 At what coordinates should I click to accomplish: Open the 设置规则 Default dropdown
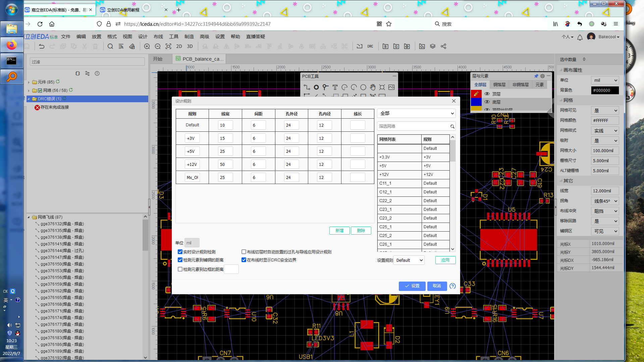(x=409, y=260)
